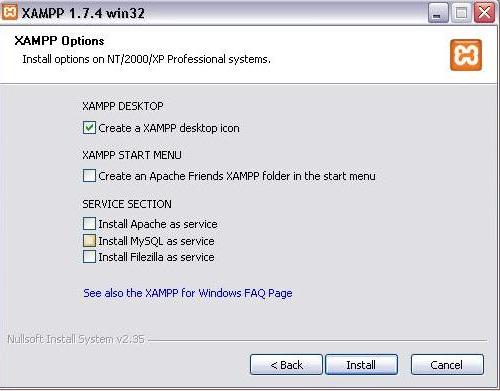Check Install Filezilla as service
The height and width of the screenshot is (391, 500).
pos(89,257)
